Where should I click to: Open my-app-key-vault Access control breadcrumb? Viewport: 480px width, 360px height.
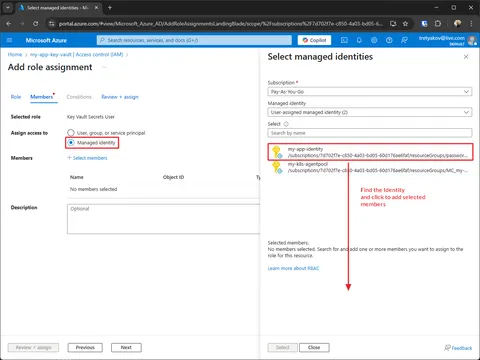76,54
